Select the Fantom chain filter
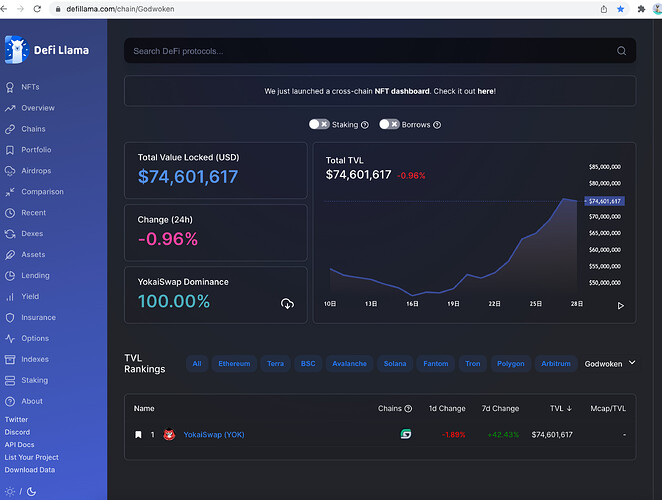This screenshot has height=500, width=662. [x=436, y=364]
